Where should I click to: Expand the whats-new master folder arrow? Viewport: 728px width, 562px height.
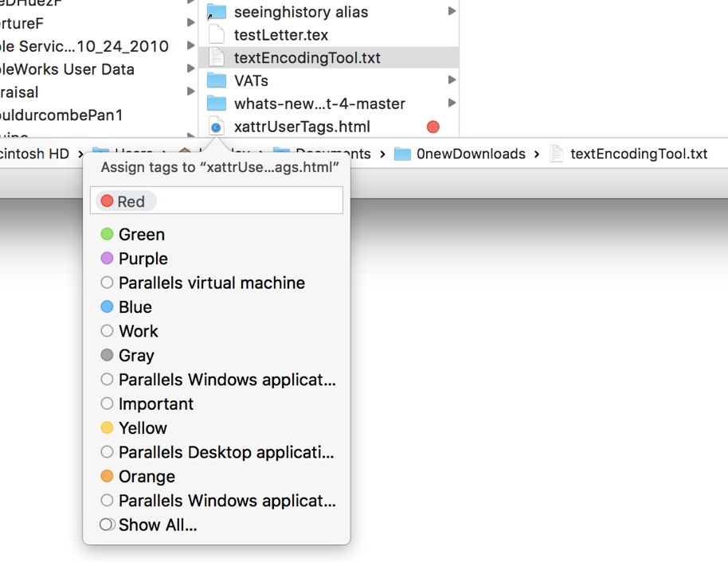click(452, 103)
